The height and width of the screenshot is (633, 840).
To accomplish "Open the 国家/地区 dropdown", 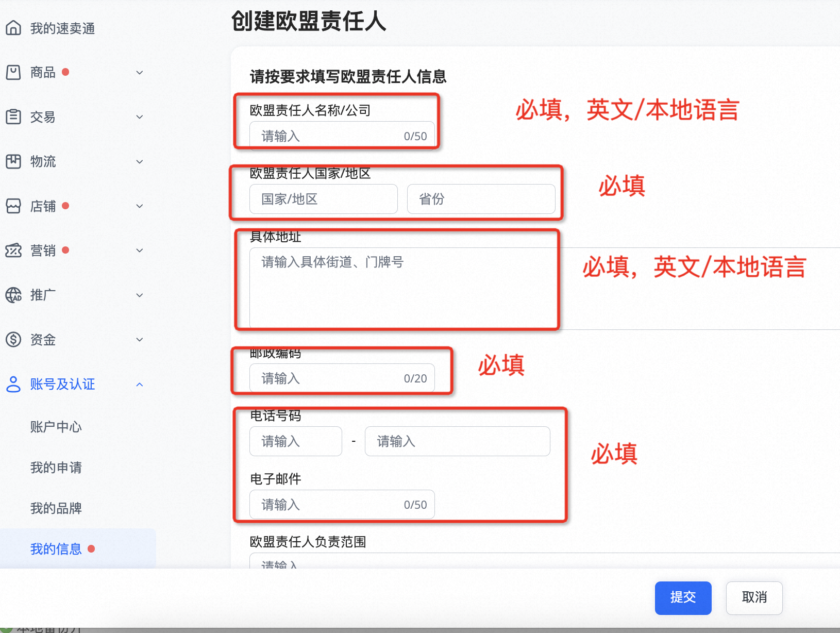I will [324, 199].
